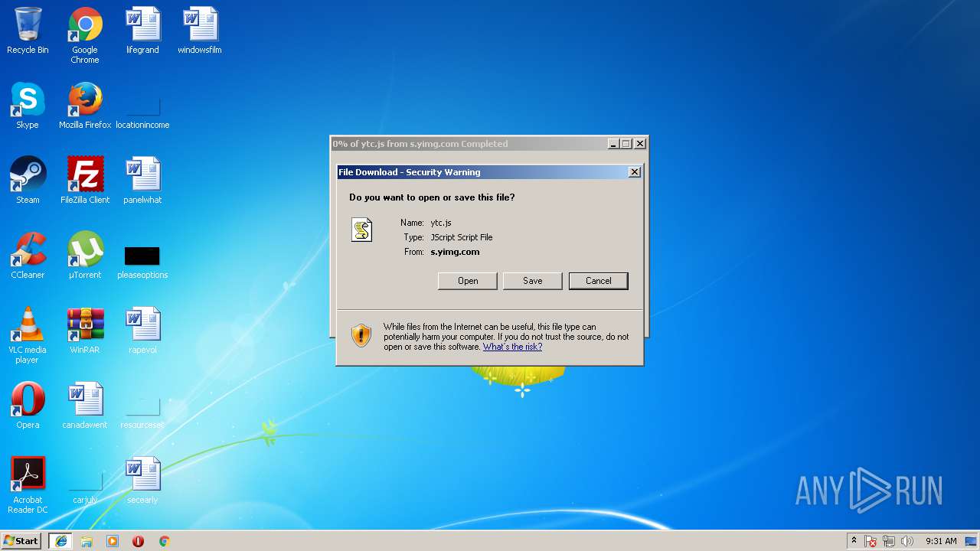Screen dimensions: 980x551
Task: Select the seeearly Word document
Action: pos(142,481)
